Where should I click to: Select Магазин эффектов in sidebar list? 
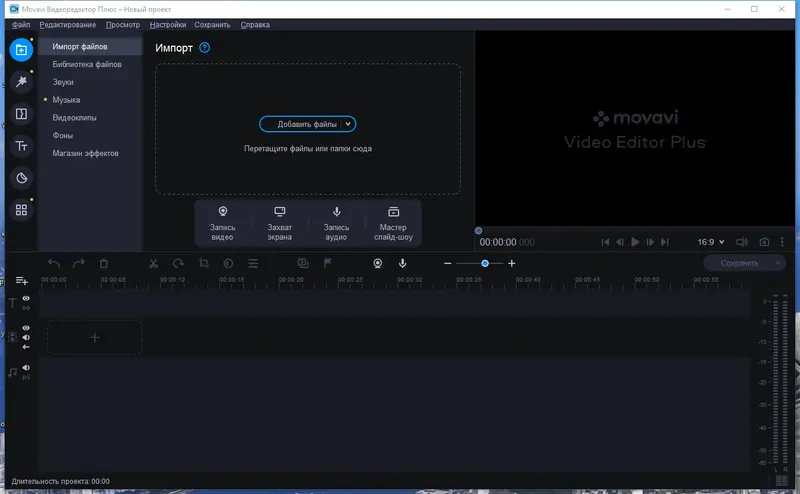(x=85, y=153)
